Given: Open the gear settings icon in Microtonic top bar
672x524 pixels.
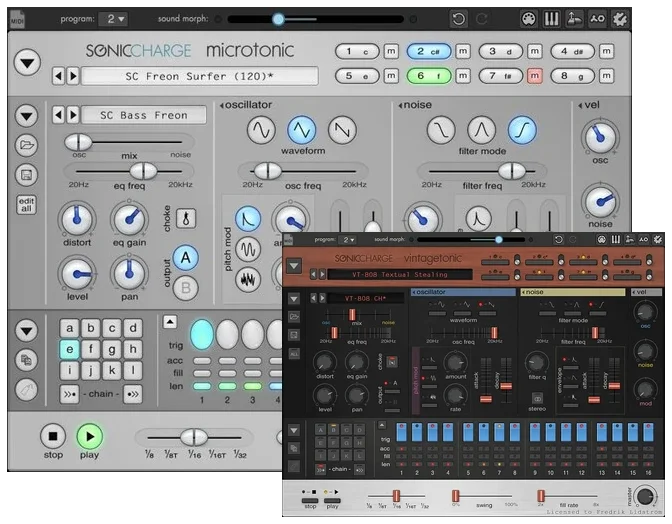Looking at the screenshot, I should [620, 19].
